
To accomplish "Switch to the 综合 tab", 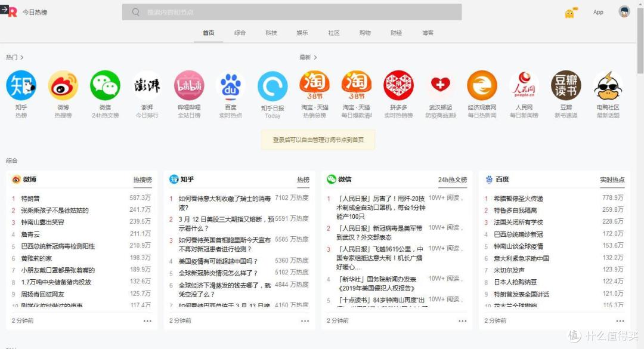I will click(240, 33).
